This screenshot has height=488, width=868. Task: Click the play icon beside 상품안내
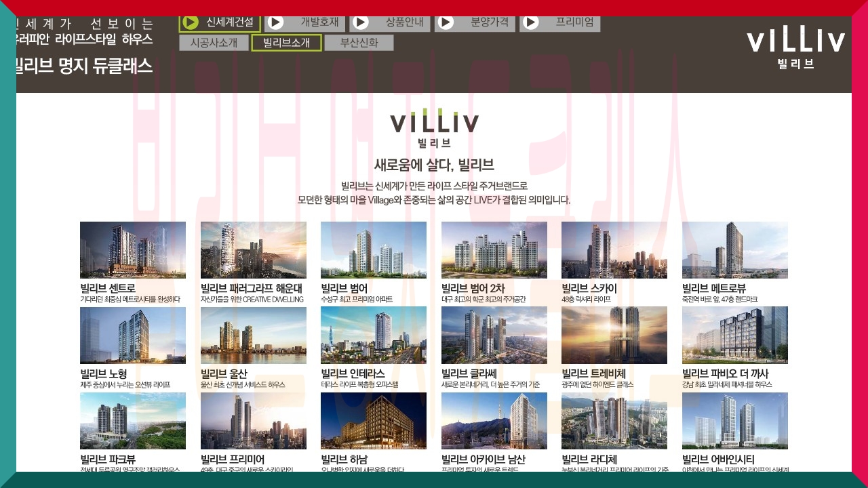(x=361, y=22)
